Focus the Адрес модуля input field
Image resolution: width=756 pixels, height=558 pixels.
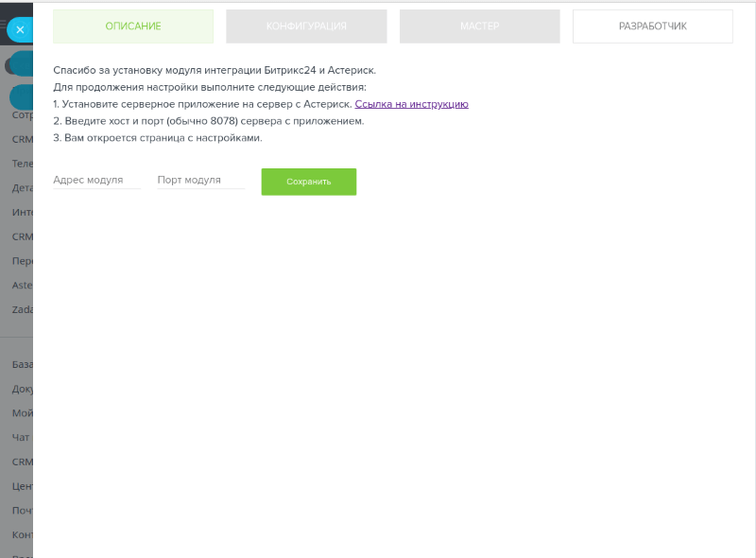tap(97, 180)
